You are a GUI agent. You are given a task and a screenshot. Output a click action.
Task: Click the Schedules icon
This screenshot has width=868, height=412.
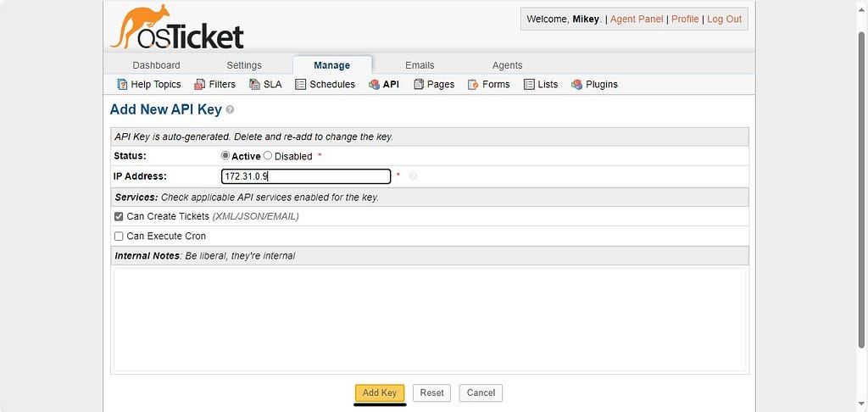pos(301,84)
